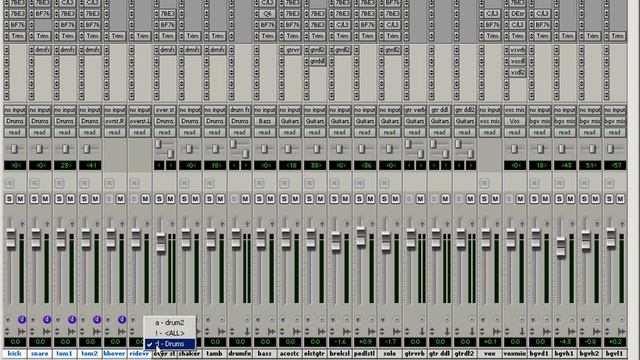The height and width of the screenshot is (360, 640).
Task: Click the 'read' automation mode button on kick
Action: (x=15, y=132)
